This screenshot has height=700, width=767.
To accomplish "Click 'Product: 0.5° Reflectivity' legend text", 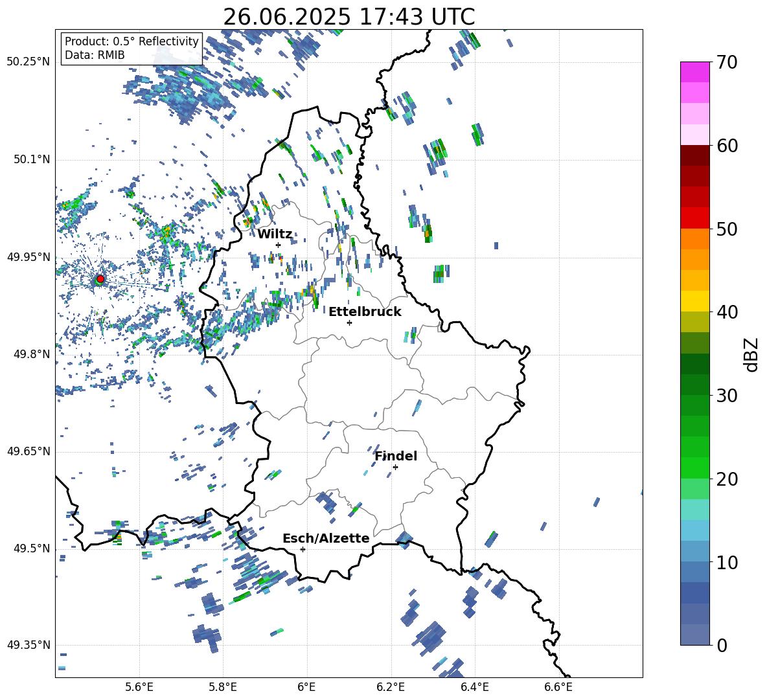I will [x=132, y=41].
